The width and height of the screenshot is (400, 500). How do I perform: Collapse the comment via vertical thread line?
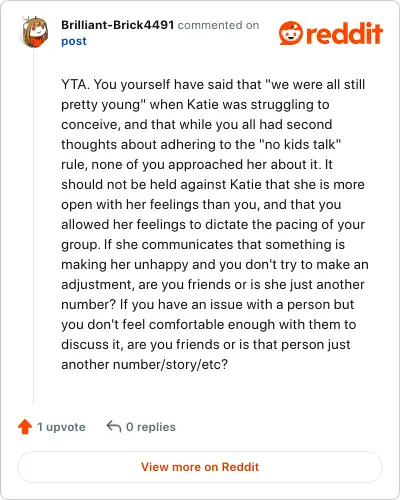[33, 227]
